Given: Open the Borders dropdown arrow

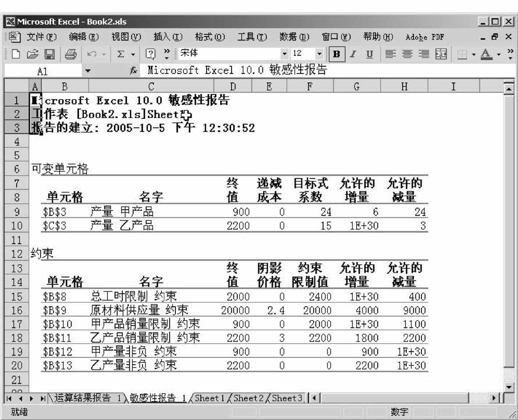Looking at the screenshot, I should point(474,54).
